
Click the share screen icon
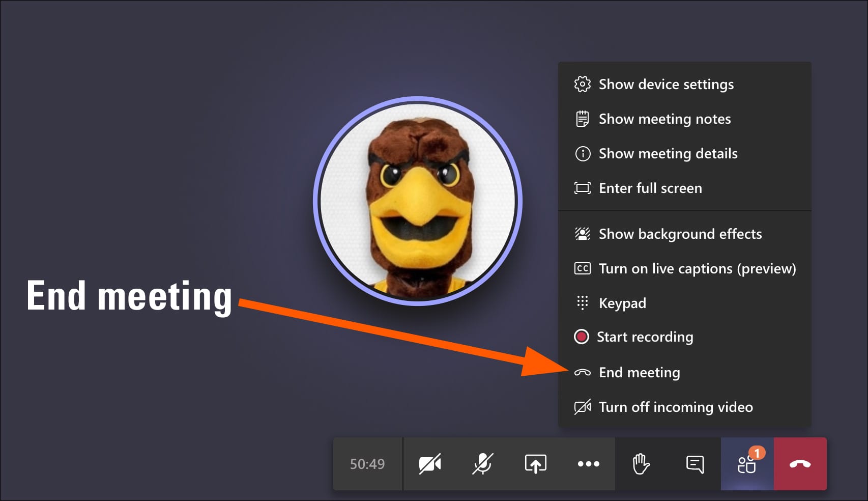(535, 464)
